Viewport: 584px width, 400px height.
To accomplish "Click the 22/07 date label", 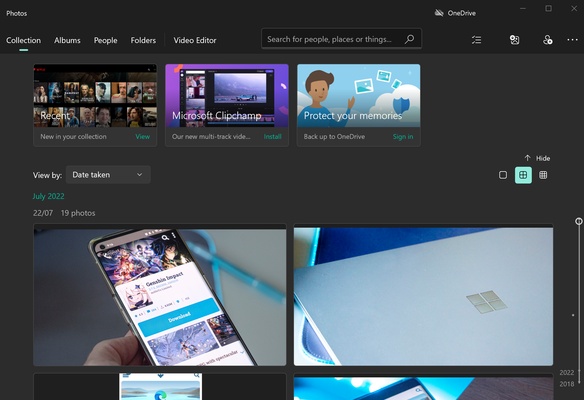I will pyautogui.click(x=43, y=213).
